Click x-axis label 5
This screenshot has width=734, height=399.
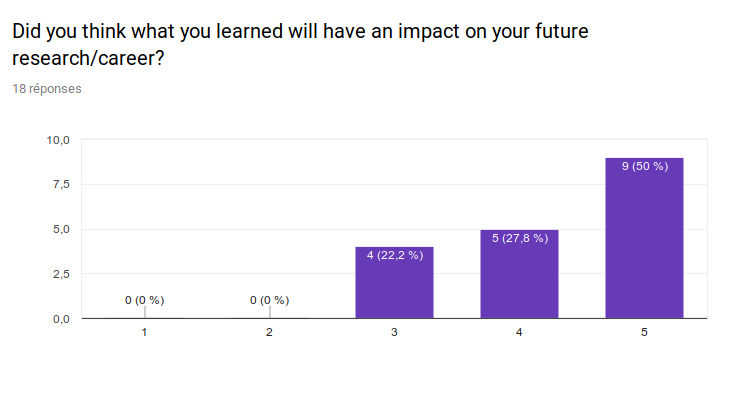(644, 332)
